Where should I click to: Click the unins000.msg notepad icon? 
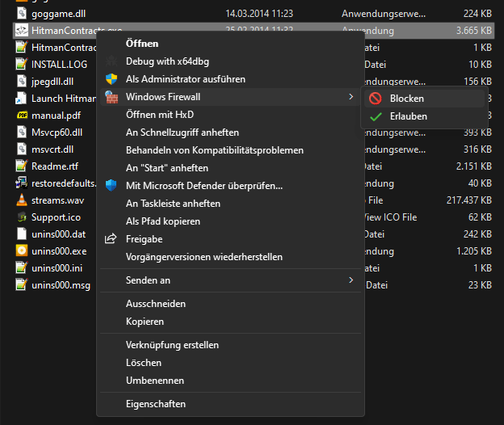click(22, 285)
